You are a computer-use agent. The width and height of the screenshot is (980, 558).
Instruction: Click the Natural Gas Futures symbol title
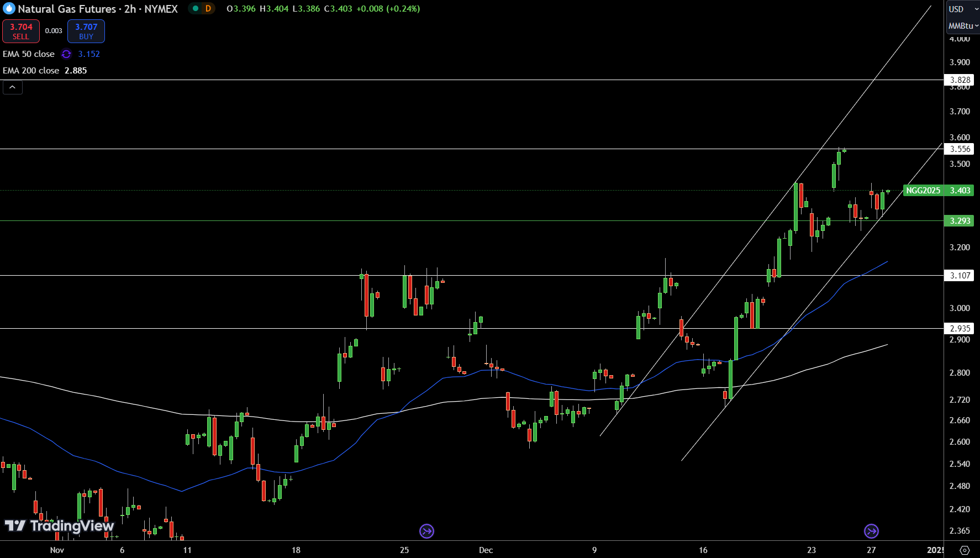(67, 9)
